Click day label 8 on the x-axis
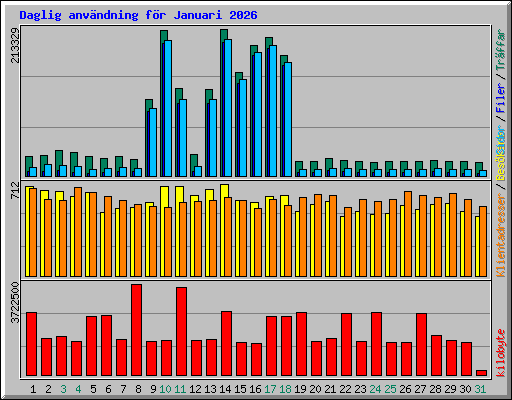512x400 pixels. tap(138, 389)
